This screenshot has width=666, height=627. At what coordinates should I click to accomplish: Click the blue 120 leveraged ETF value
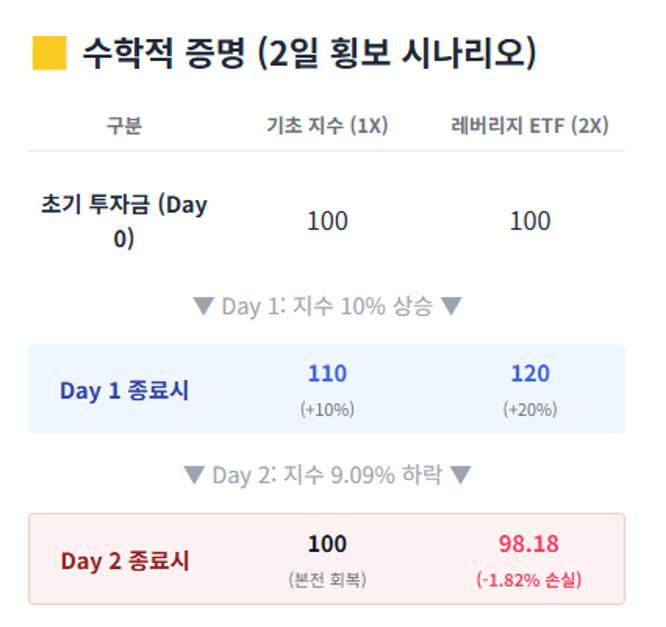(530, 373)
